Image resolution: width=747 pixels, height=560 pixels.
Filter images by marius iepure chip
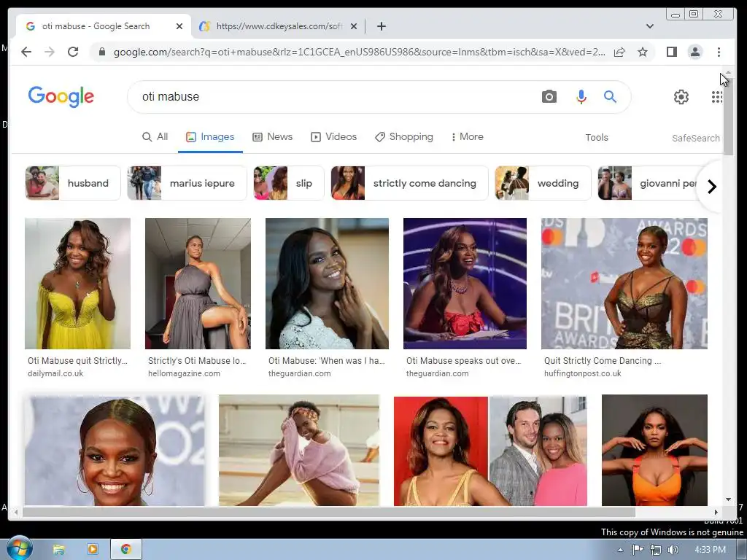click(187, 183)
